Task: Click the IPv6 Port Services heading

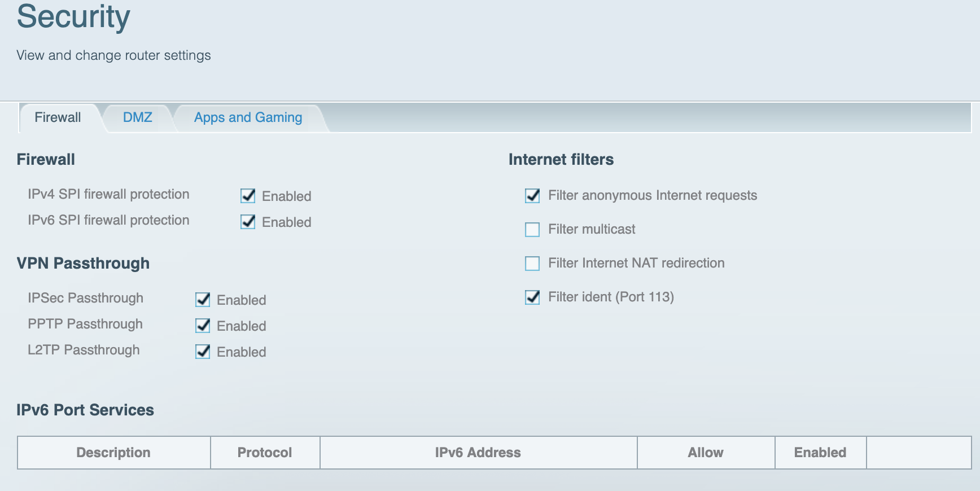Action: 85,410
